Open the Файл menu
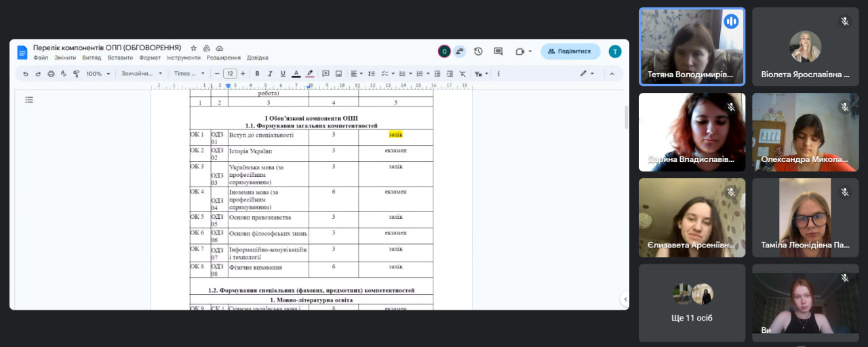Image resolution: width=868 pixels, height=347 pixels. [x=40, y=58]
